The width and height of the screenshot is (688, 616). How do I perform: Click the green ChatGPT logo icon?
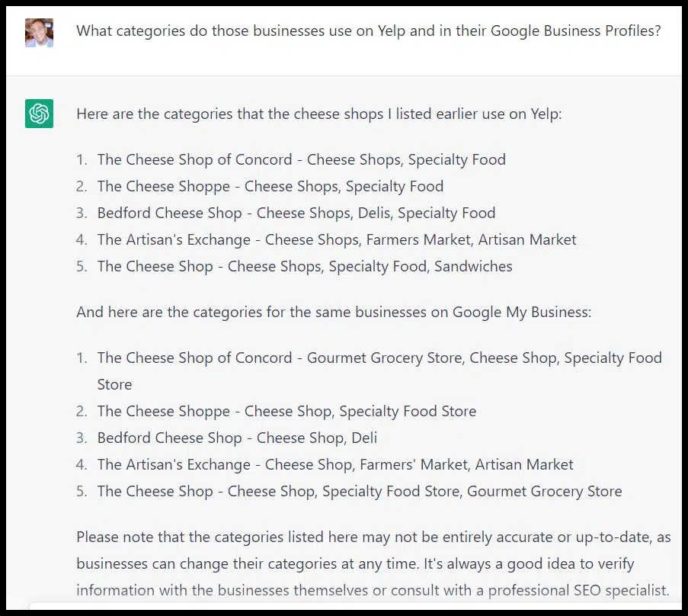click(39, 114)
